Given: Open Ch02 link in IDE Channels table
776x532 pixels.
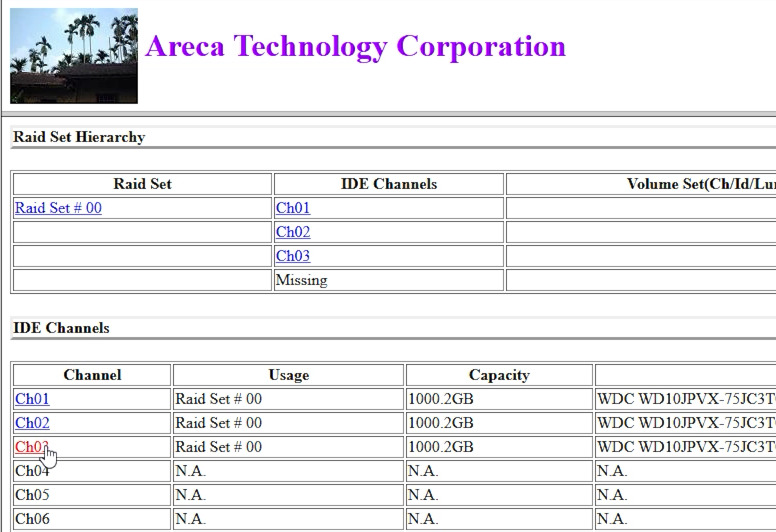Looking at the screenshot, I should (32, 423).
